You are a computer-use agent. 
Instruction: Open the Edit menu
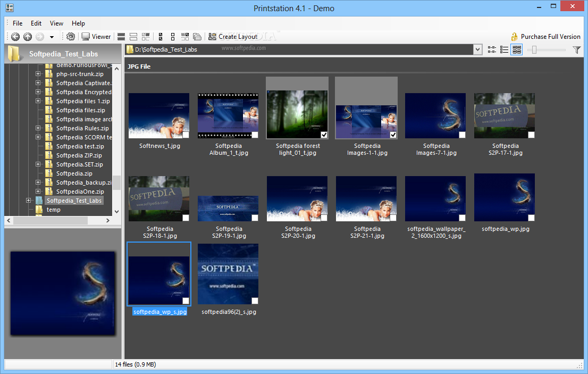tap(36, 23)
